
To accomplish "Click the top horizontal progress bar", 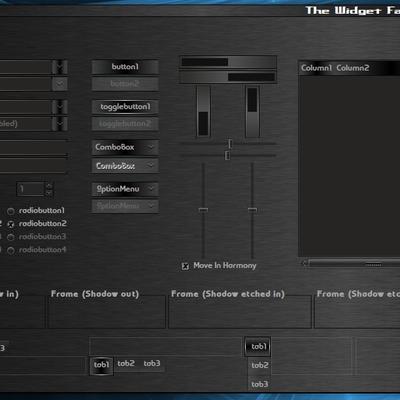I will point(228,62).
